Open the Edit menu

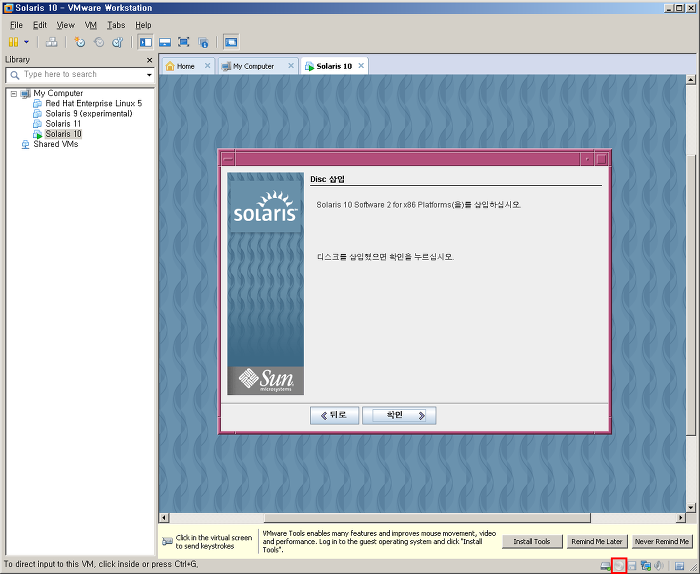tap(40, 25)
